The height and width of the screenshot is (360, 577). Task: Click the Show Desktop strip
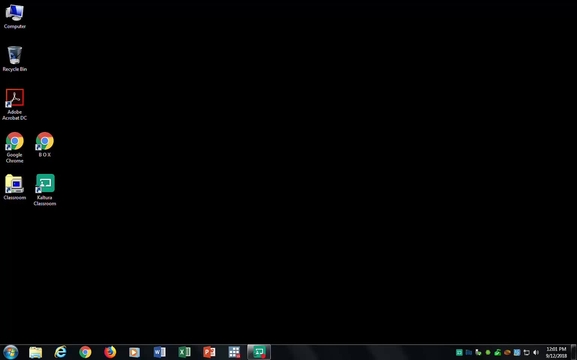pos(574,352)
